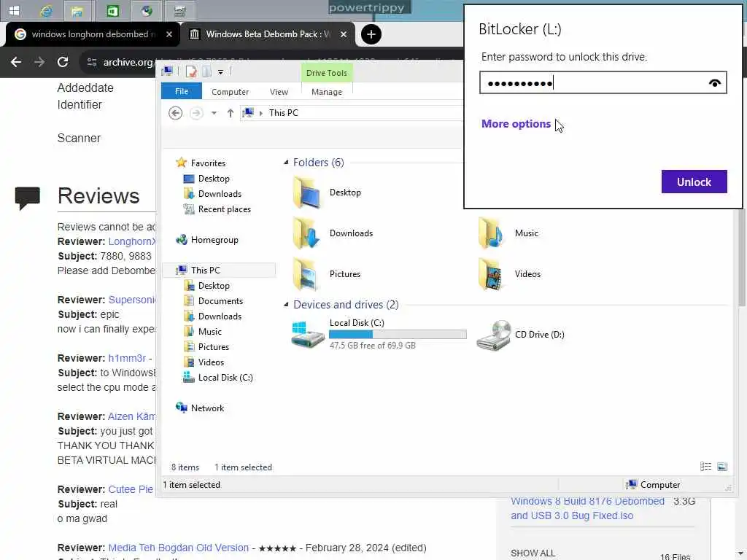Open a new browser tab
The image size is (747, 560).
pos(371,34)
